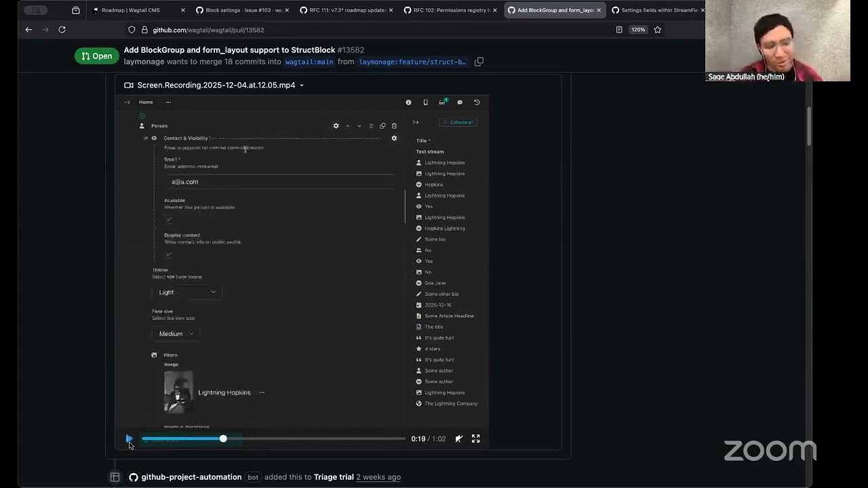The image size is (868, 488).
Task: Click the Home breadcrumb in Wagtail
Action: [146, 102]
